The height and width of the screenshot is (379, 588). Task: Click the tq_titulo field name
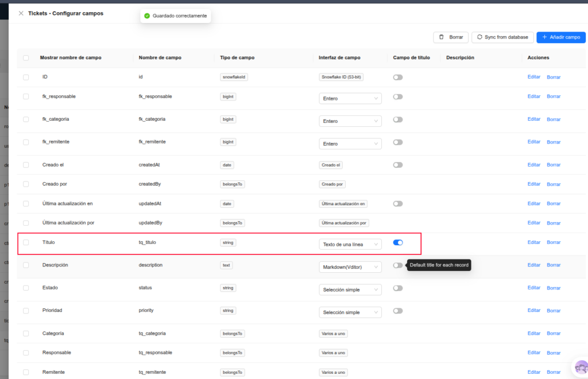pos(148,242)
